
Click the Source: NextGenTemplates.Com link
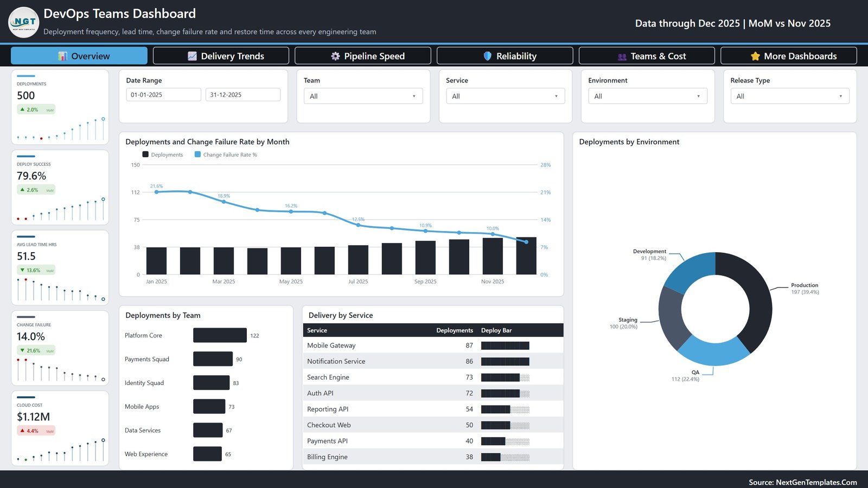(x=803, y=482)
